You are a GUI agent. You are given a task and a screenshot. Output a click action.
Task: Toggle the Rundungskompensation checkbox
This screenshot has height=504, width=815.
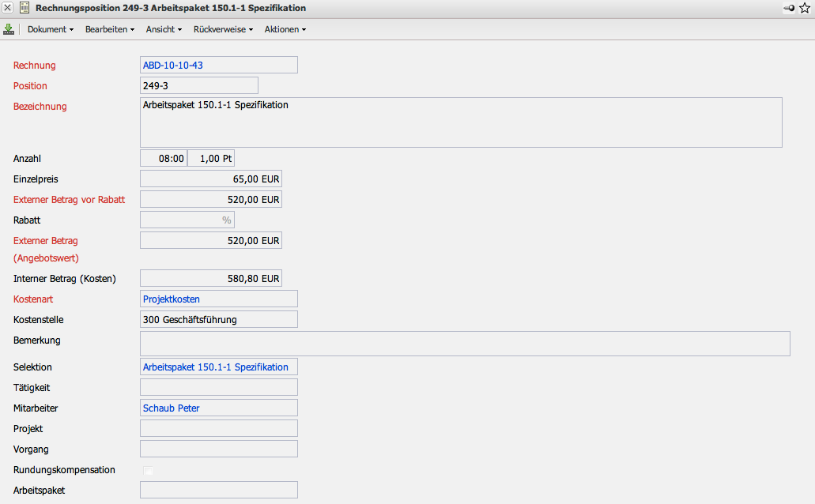pos(148,471)
